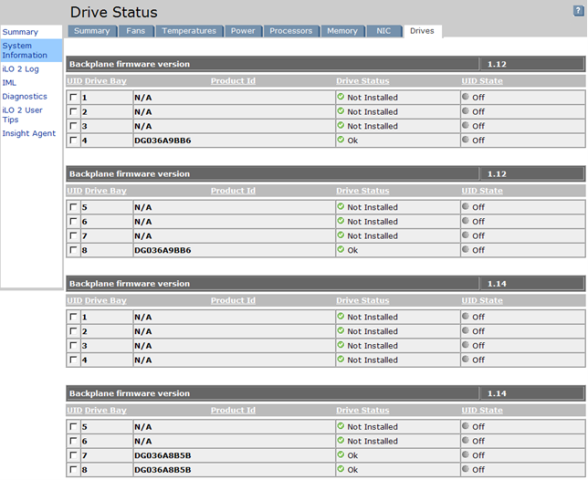Click Not Installed status icon, firmware 1.12 bay 3
The height and width of the screenshot is (480, 588).
click(x=340, y=125)
